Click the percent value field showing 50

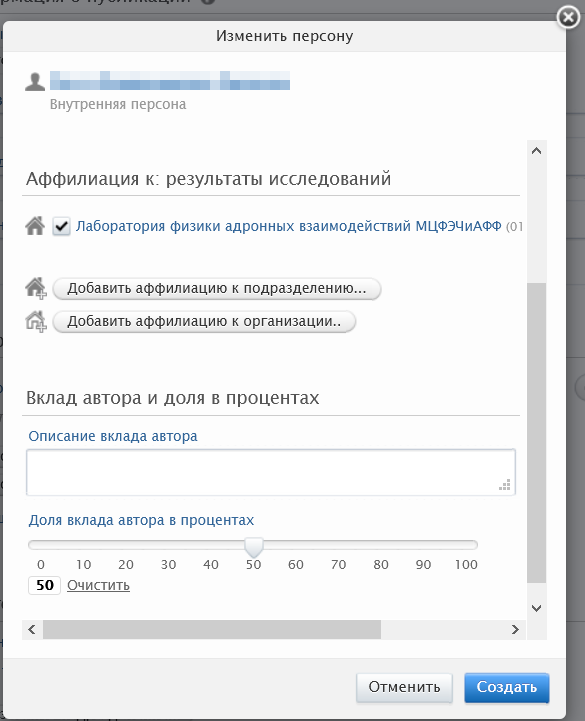click(x=45, y=585)
